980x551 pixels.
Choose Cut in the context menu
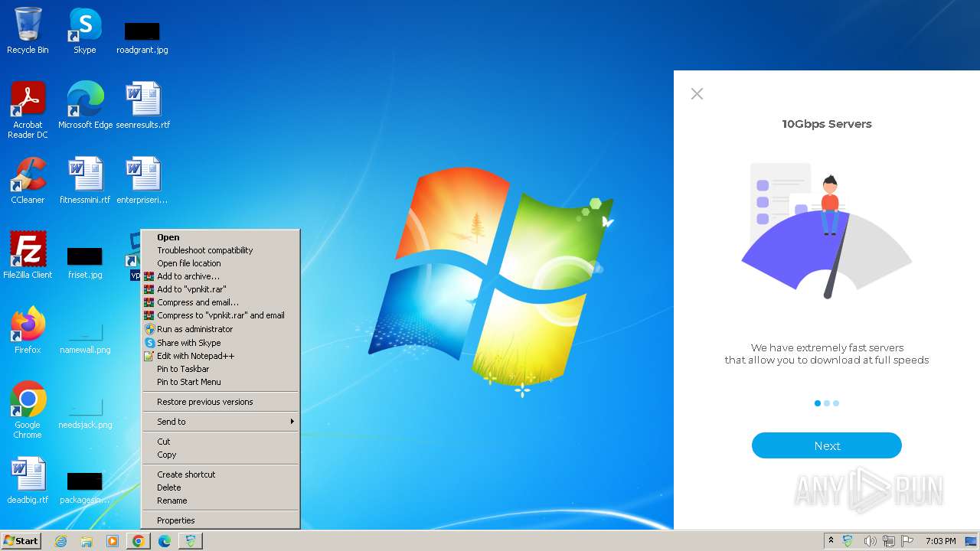tap(220, 442)
